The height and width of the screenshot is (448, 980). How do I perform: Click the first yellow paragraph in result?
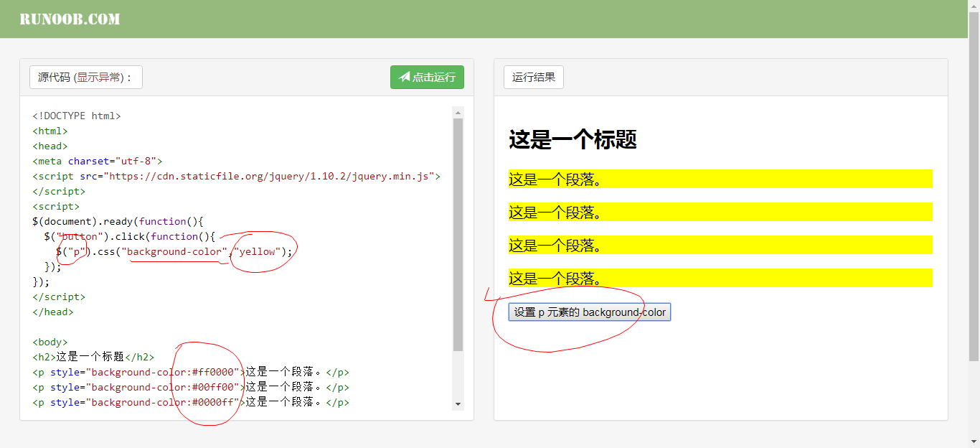coord(720,179)
